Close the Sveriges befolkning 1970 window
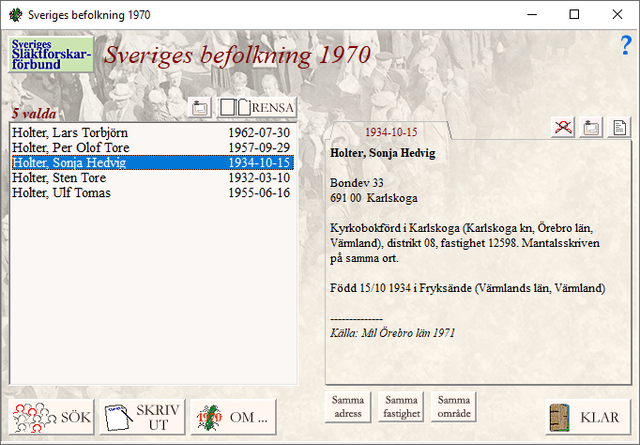The image size is (640, 445). (617, 15)
